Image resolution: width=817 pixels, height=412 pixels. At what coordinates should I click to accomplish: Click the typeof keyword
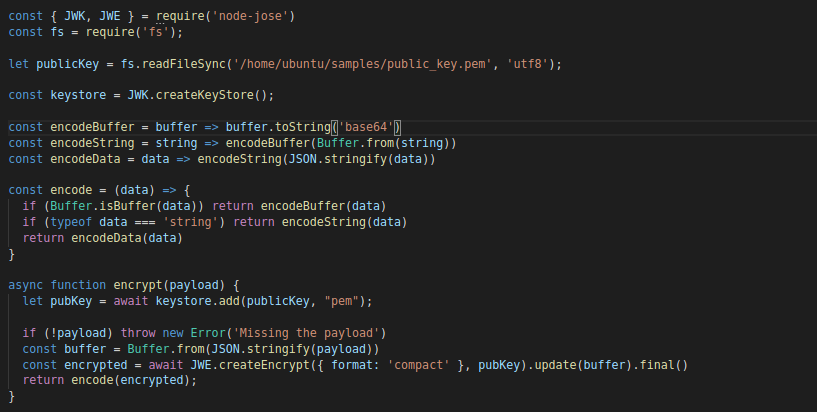tap(58, 222)
